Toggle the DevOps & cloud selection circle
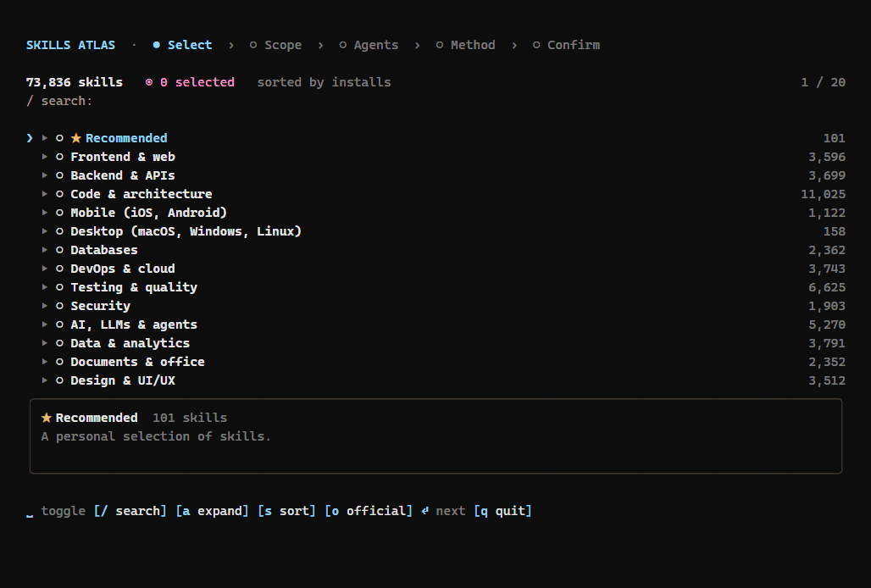The image size is (871, 588). coord(59,269)
